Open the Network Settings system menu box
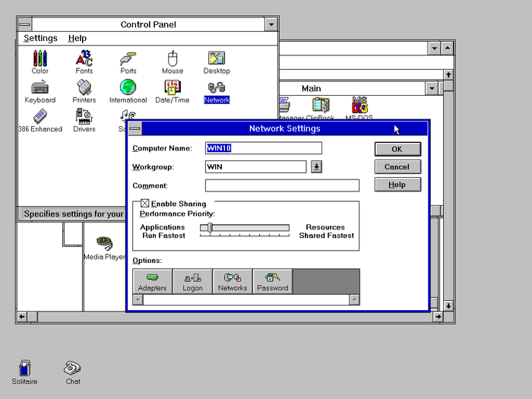 point(135,128)
